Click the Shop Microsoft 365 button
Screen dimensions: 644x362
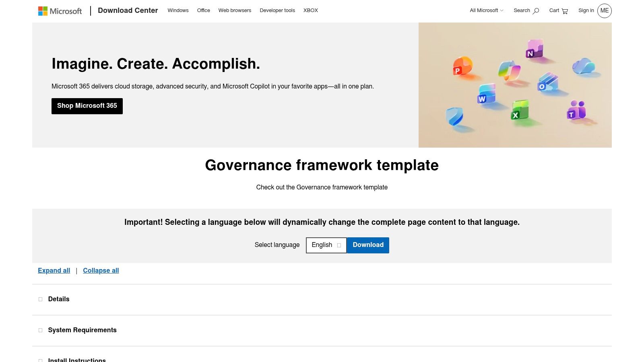87,106
